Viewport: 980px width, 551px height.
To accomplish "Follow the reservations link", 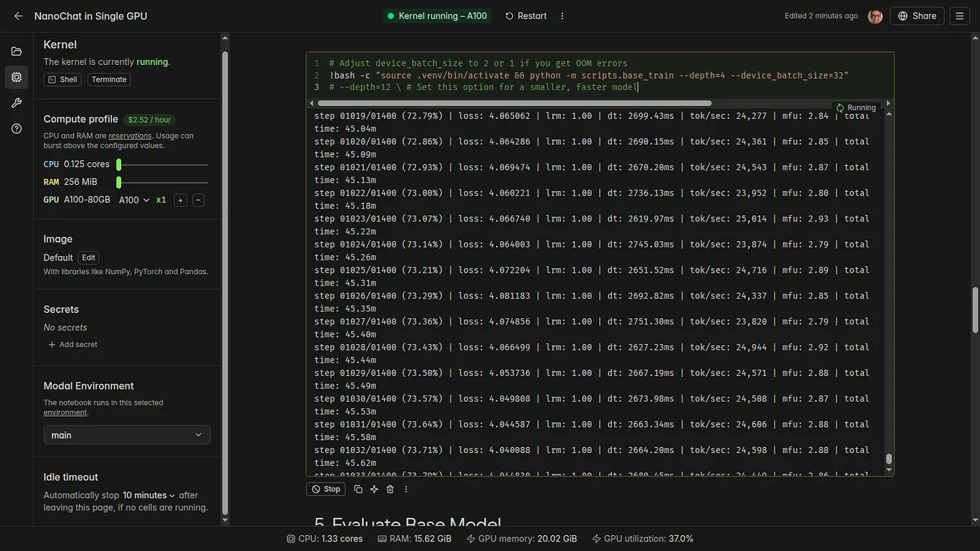I will pyautogui.click(x=130, y=136).
